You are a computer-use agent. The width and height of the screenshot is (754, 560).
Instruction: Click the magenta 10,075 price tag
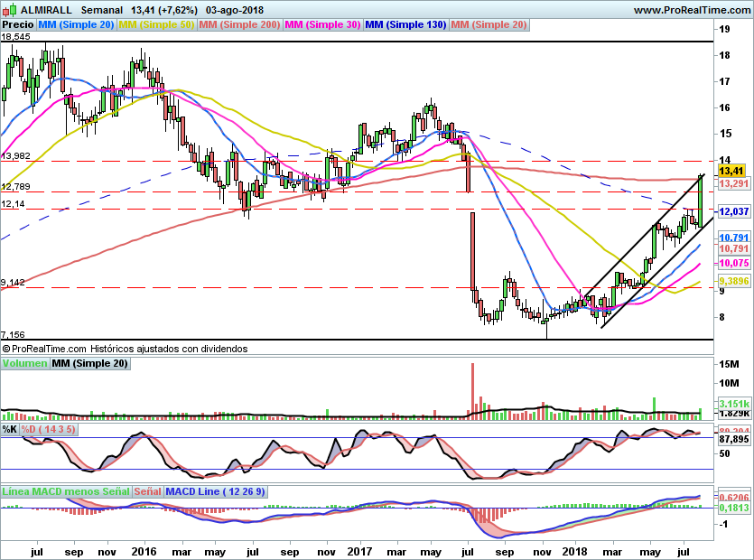(734, 263)
